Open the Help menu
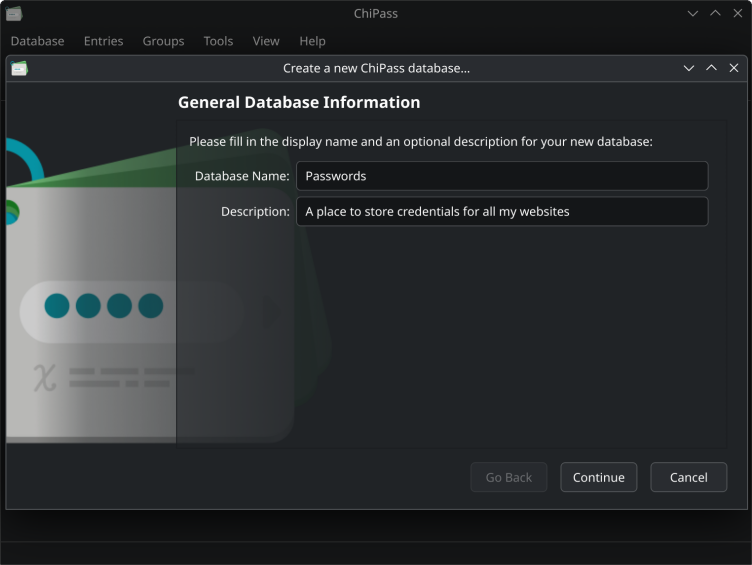752x565 pixels. click(312, 41)
